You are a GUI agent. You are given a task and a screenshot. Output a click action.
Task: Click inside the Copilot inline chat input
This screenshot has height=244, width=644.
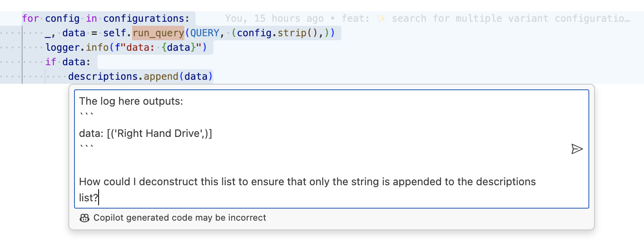(x=322, y=161)
